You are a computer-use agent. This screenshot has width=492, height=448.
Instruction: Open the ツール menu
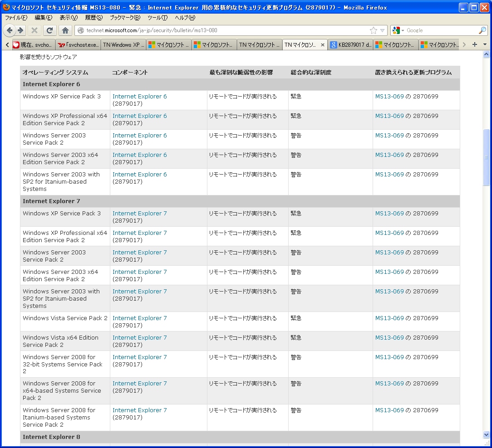tap(157, 18)
